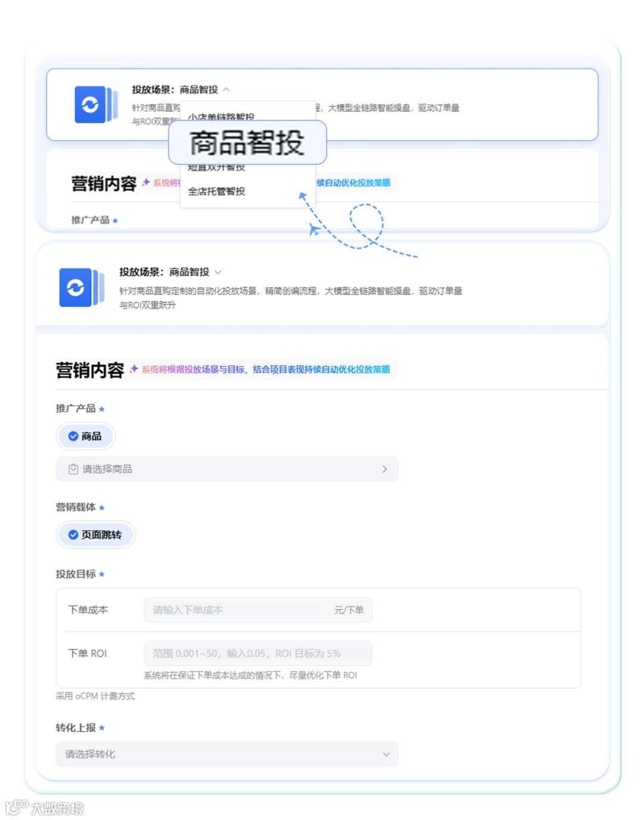Click the blue sync icon on the top 投放场景 card
Image resolution: width=644 pixels, height=820 pixels.
pos(91,104)
